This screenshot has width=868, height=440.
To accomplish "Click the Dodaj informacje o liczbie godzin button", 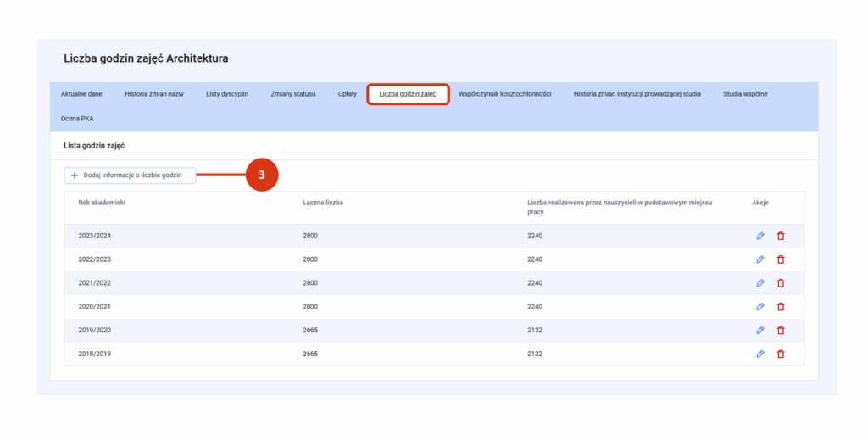I will 130,175.
